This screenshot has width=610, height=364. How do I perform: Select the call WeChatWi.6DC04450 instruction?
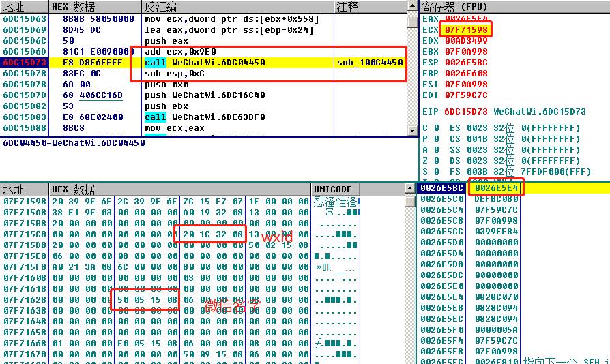coord(205,63)
